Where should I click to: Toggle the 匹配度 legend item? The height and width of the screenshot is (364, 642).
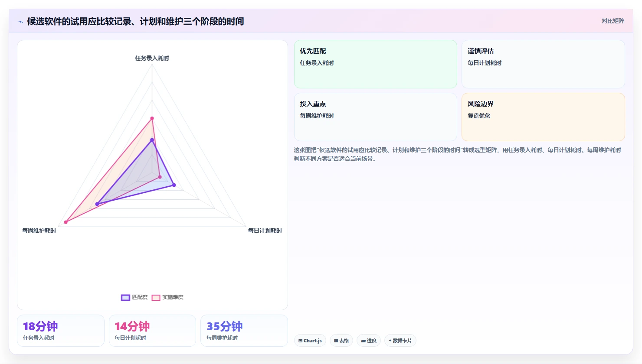pyautogui.click(x=134, y=297)
